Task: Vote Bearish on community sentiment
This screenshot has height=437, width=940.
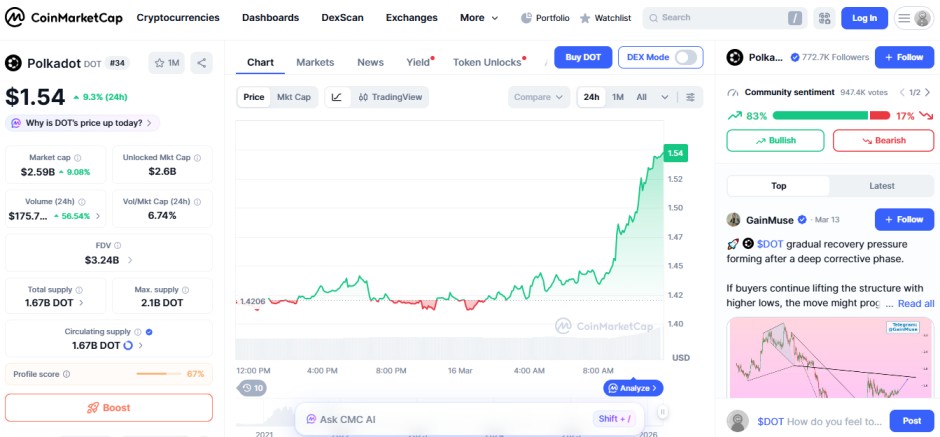Action: click(x=883, y=140)
